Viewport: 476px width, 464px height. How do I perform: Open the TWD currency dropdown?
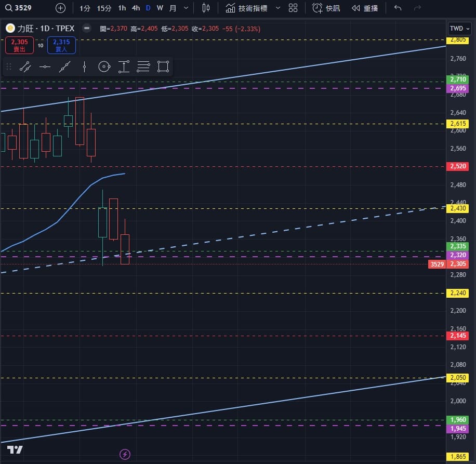pos(460,29)
